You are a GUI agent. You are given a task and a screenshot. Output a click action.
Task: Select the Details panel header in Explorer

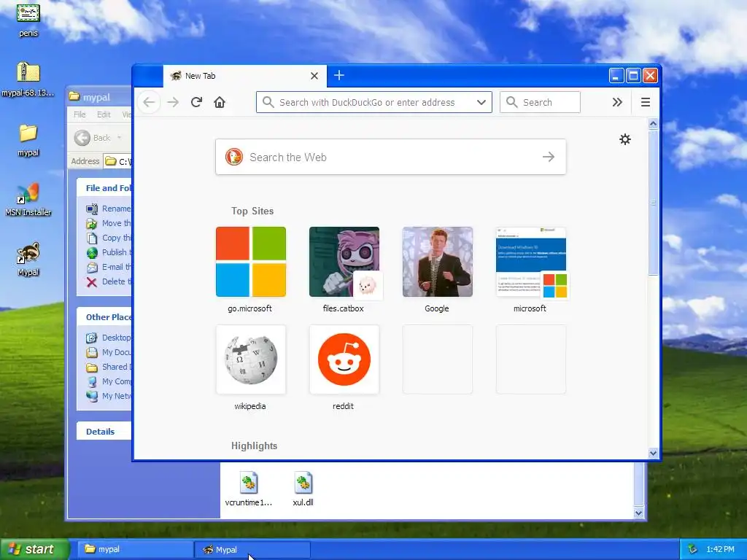(104, 432)
